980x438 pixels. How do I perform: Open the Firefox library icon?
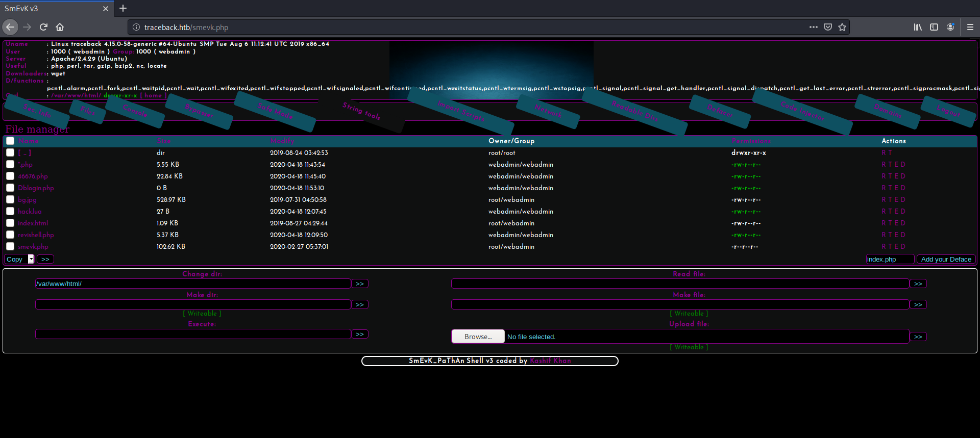coord(918,27)
